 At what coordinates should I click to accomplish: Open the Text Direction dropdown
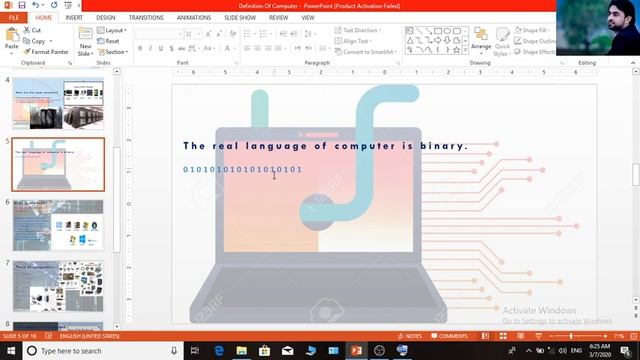click(x=358, y=30)
